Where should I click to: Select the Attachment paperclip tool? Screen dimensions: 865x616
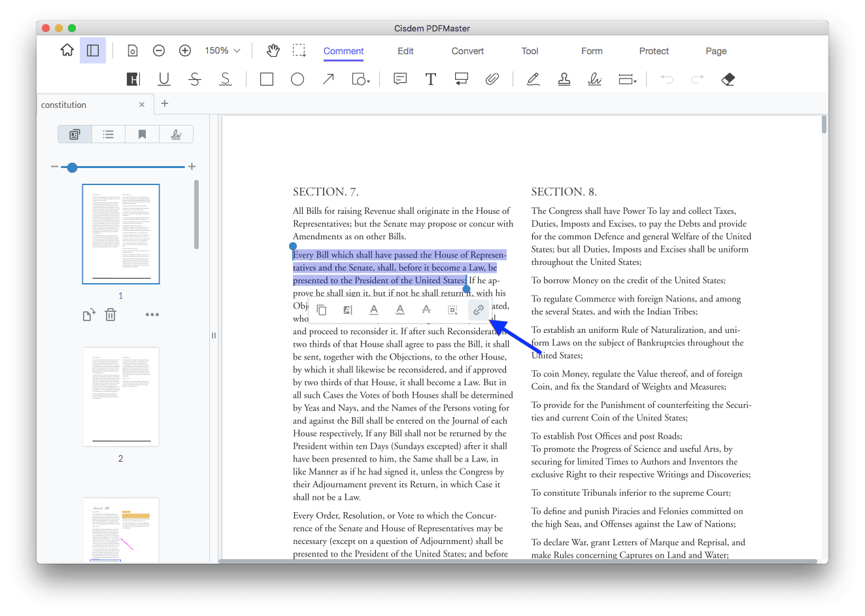pos(492,79)
